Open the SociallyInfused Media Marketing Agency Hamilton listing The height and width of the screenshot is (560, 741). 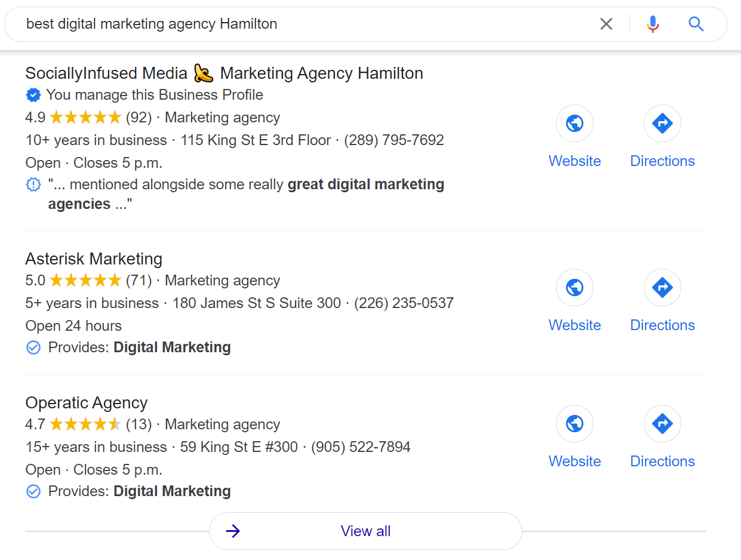[x=225, y=73]
